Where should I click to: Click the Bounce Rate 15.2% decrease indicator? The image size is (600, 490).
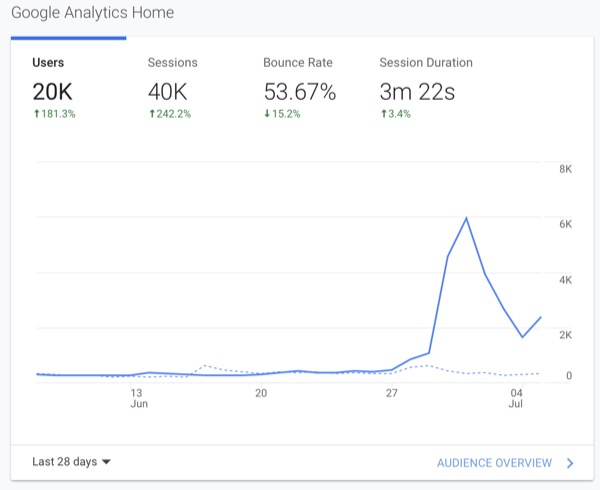282,114
